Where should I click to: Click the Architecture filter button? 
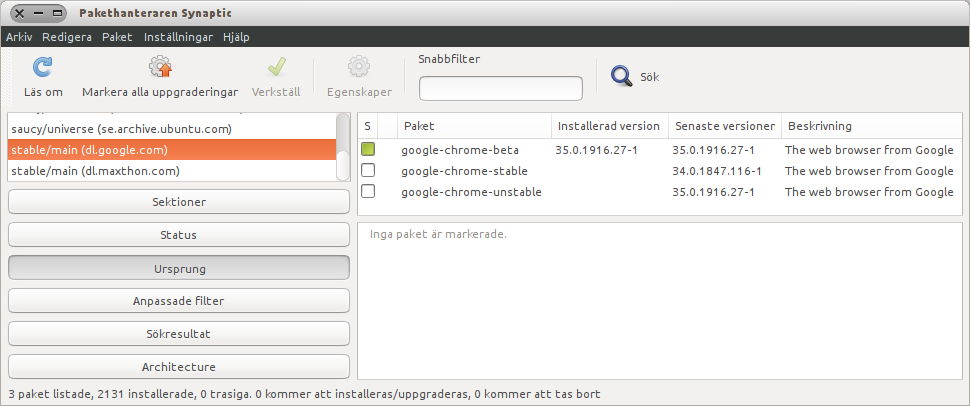point(179,366)
